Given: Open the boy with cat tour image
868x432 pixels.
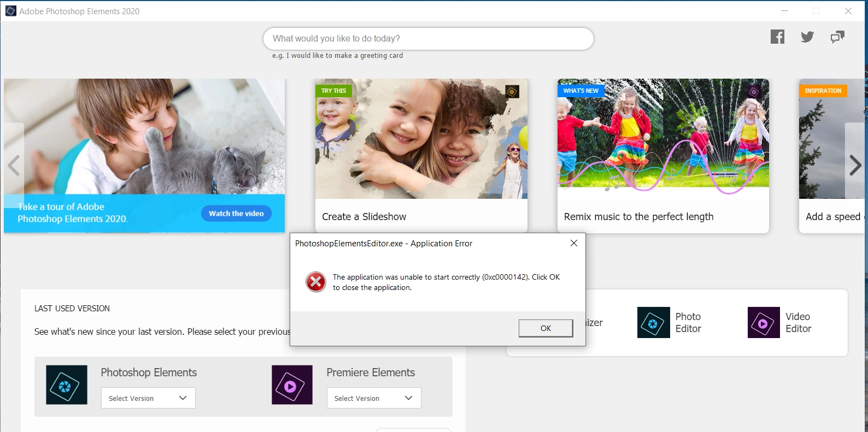Looking at the screenshot, I should click(x=144, y=137).
